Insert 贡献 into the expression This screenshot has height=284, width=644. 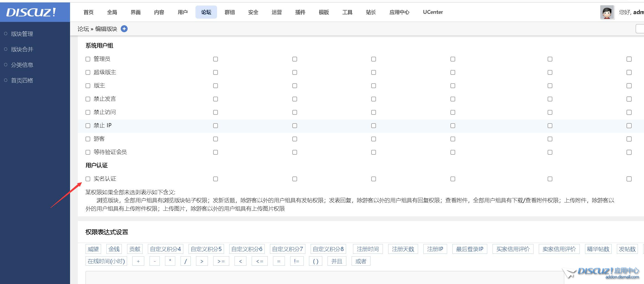pos(135,249)
